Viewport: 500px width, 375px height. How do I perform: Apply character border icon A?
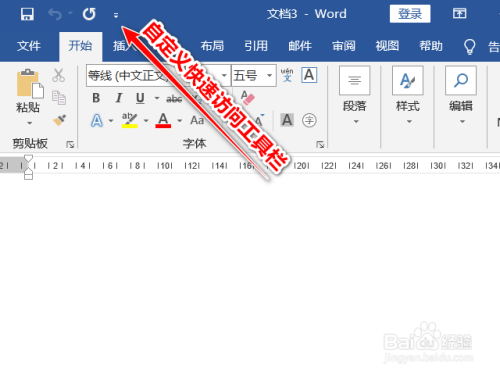coord(309,75)
